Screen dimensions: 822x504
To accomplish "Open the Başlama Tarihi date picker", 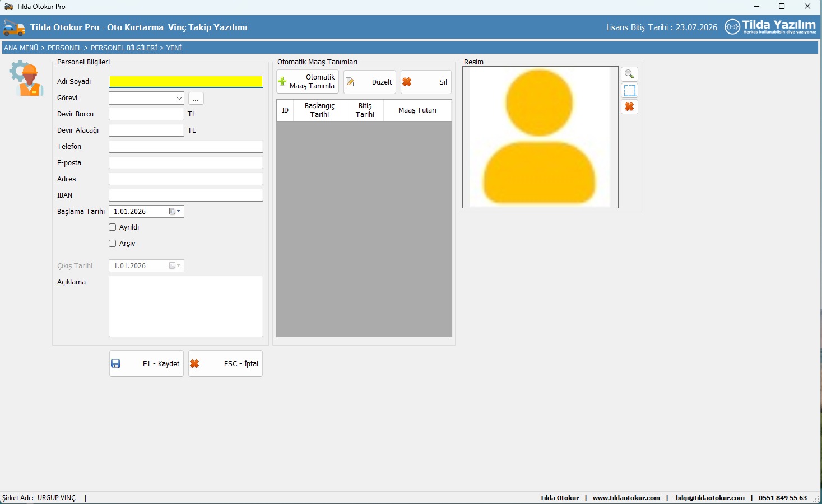I will pos(175,212).
